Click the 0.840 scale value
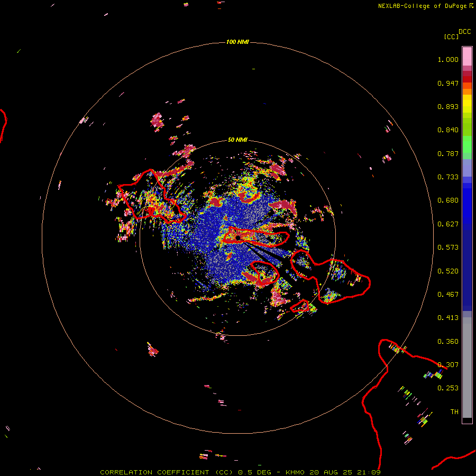The image size is (476, 476). pyautogui.click(x=448, y=130)
